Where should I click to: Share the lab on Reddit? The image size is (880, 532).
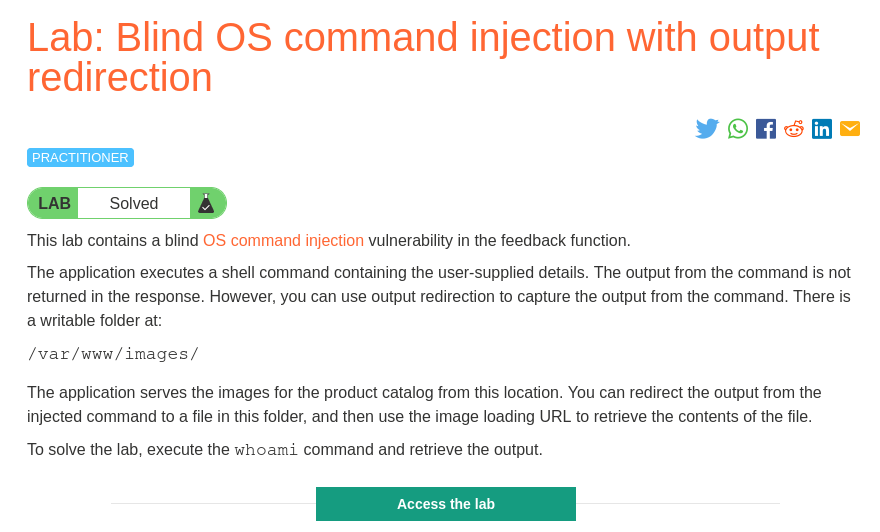794,129
